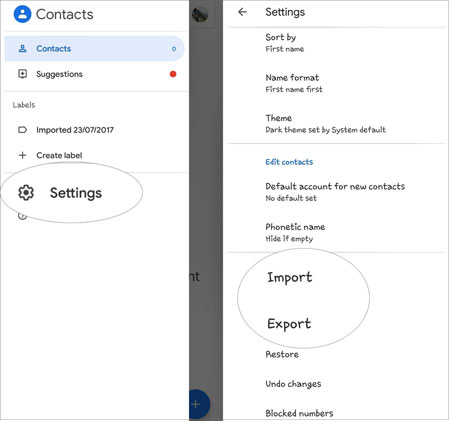Click the 'First name first' value
The image size is (450, 421).
(x=294, y=89)
